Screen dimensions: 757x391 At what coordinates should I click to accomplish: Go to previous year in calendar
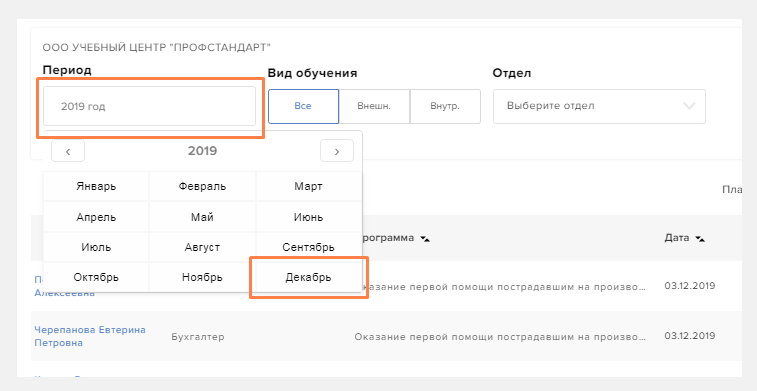tap(68, 151)
